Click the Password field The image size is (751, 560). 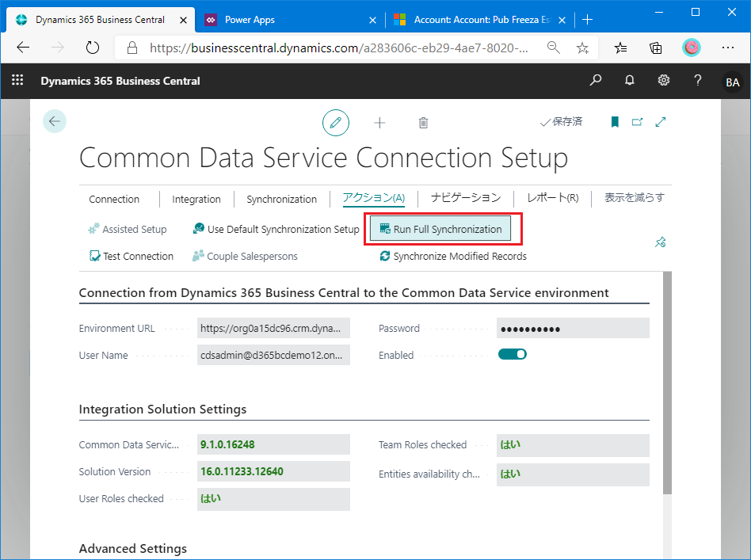coord(573,329)
